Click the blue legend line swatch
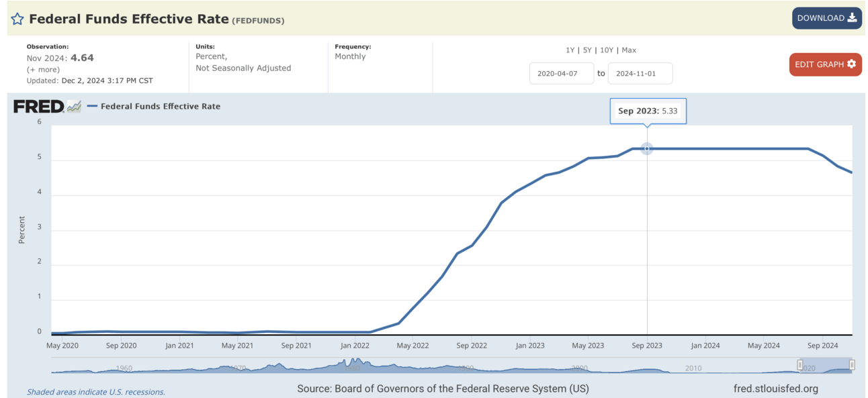The height and width of the screenshot is (398, 868). (92, 106)
